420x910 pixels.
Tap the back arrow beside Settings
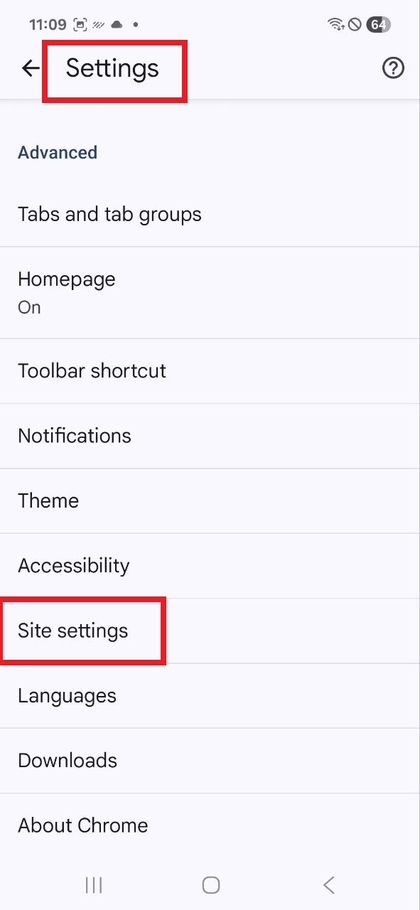(30, 68)
